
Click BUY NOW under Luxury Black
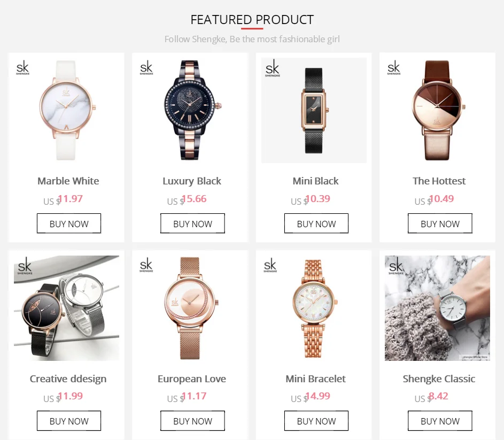click(x=192, y=223)
